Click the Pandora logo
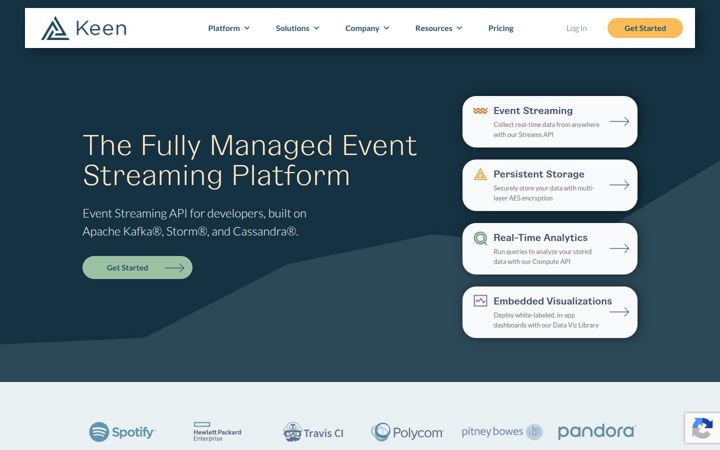 (596, 432)
